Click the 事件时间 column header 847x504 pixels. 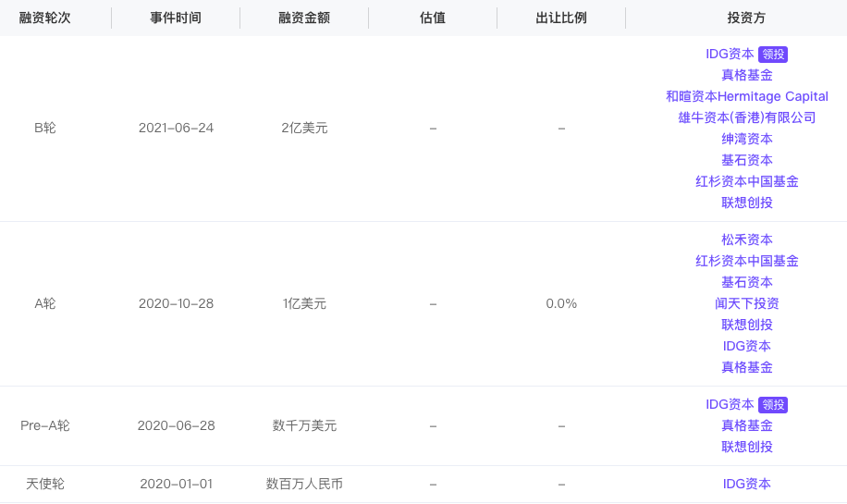(x=176, y=18)
